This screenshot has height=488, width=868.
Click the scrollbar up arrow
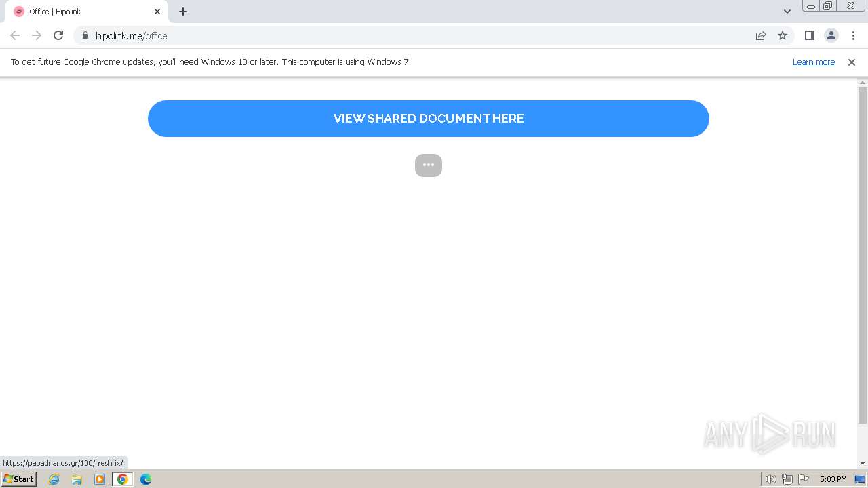863,83
